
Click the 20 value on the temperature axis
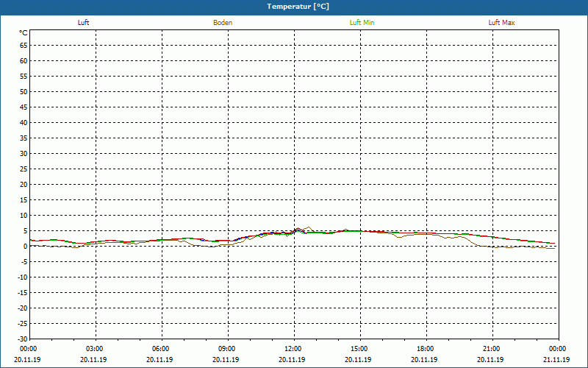[x=24, y=185]
